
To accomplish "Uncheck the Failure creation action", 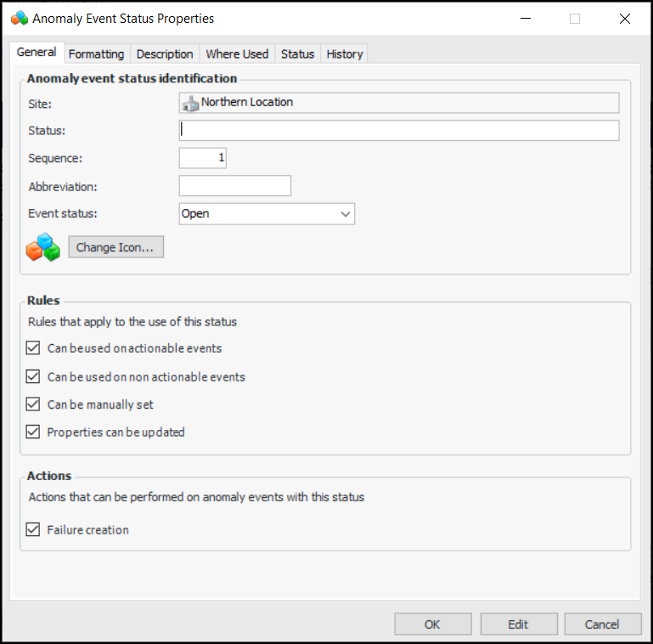I will point(33,529).
